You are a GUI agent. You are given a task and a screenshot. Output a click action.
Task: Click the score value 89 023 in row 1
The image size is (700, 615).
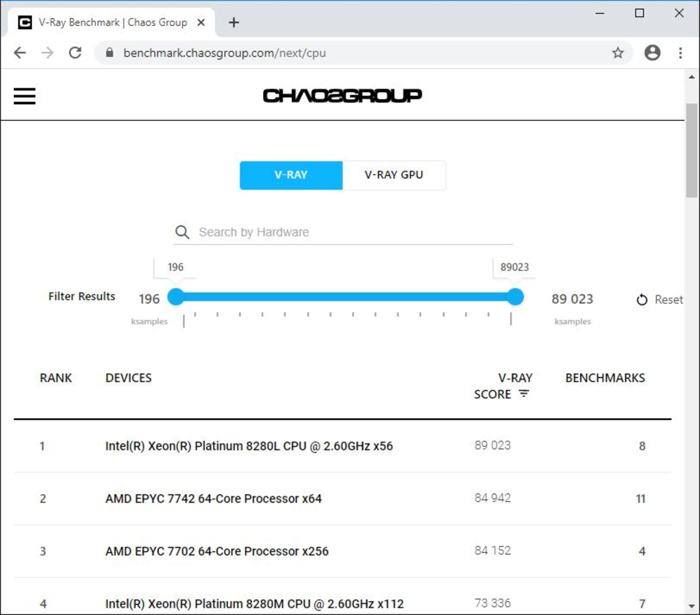[x=493, y=445]
